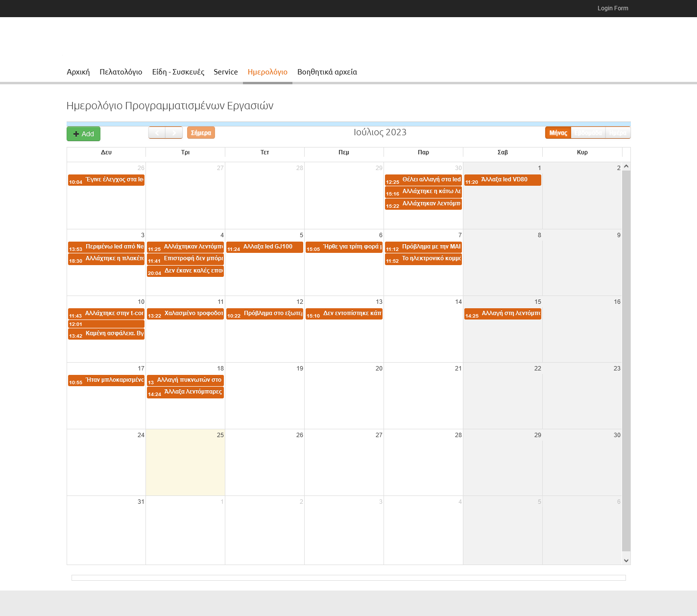Open the Service menu item
Screen dimensions: 697x616
[x=225, y=72]
